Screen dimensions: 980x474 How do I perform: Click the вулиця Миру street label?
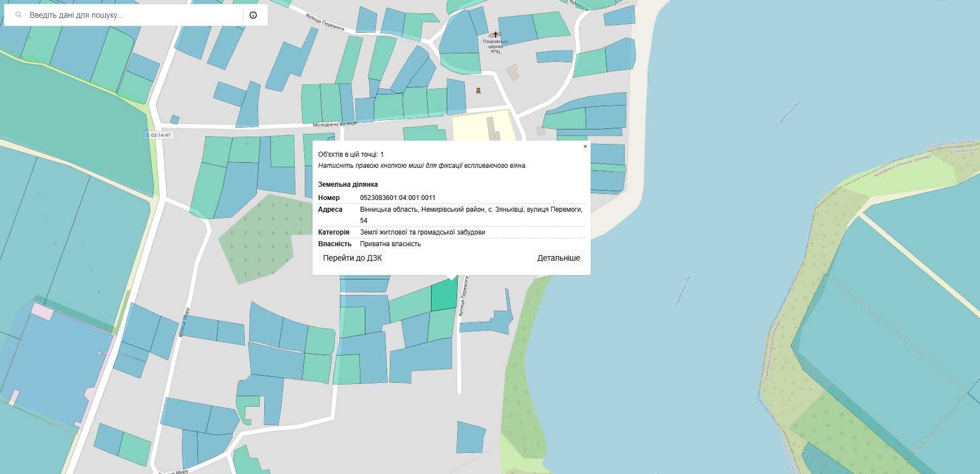pyautogui.click(x=184, y=322)
